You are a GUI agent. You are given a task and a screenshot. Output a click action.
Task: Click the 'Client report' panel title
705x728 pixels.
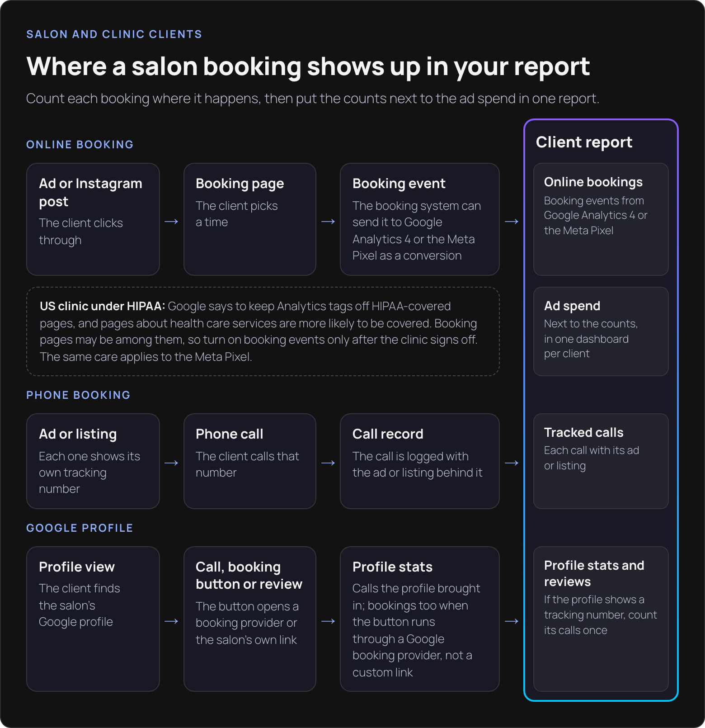[584, 142]
